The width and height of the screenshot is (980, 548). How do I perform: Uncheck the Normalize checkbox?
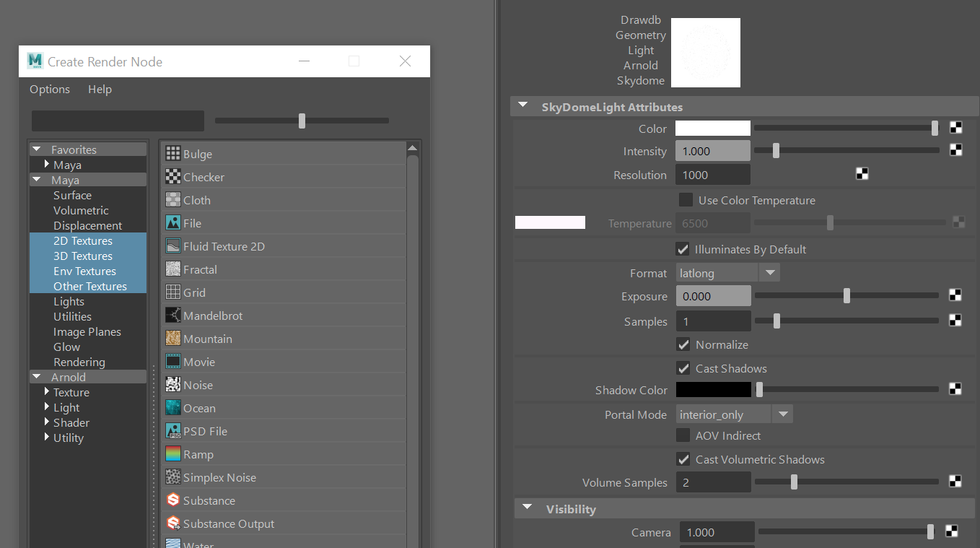coord(683,344)
